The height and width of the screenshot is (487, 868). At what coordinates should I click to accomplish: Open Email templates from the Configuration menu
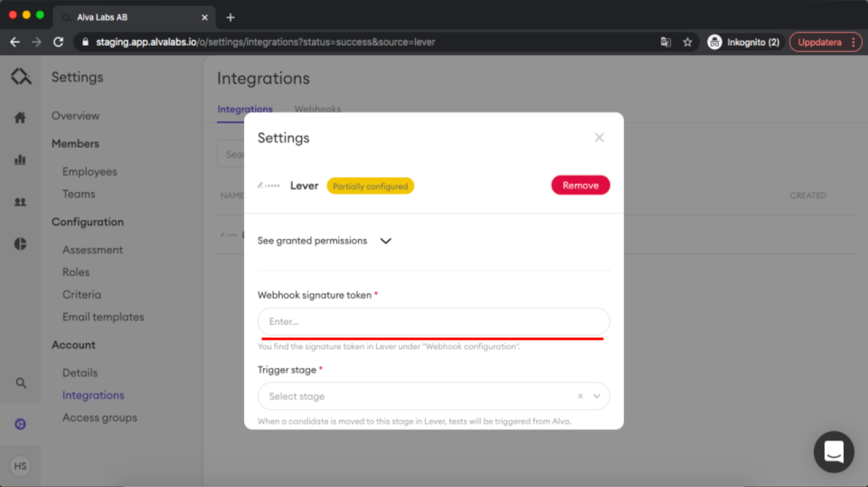tap(102, 317)
